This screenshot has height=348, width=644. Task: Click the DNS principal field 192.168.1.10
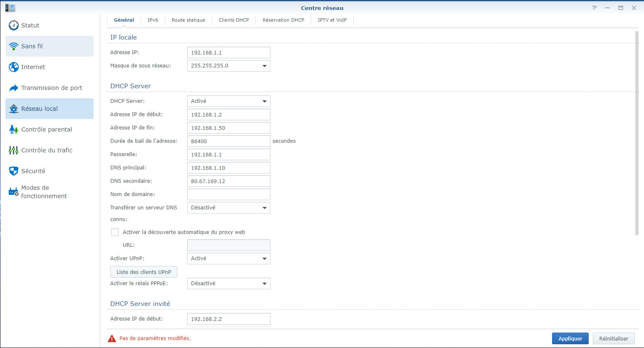click(x=229, y=168)
